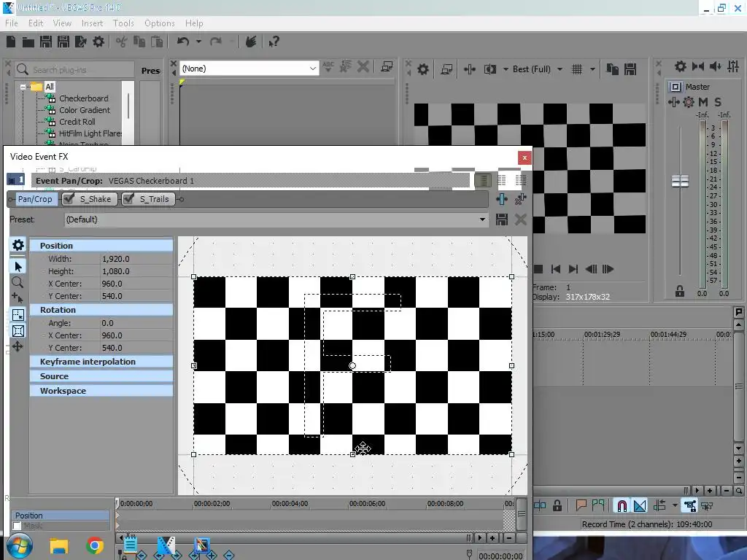
Task: Open the Insert menu
Action: 92,23
